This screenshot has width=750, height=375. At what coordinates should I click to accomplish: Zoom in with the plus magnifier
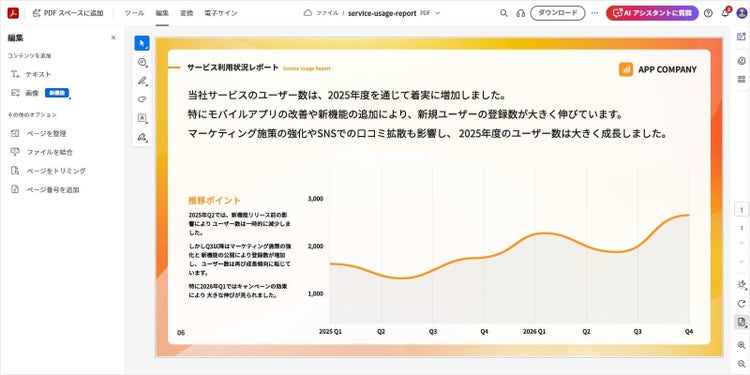click(741, 345)
